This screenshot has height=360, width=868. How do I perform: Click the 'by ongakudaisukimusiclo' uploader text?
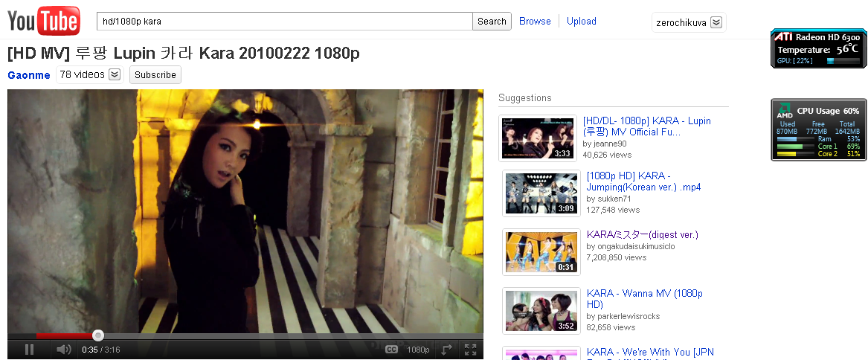click(631, 246)
